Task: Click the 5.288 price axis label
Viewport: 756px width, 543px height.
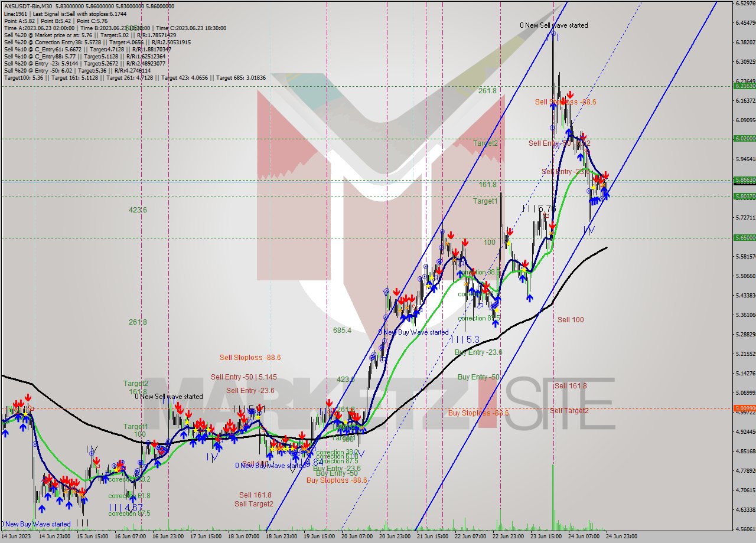Action: click(x=745, y=335)
